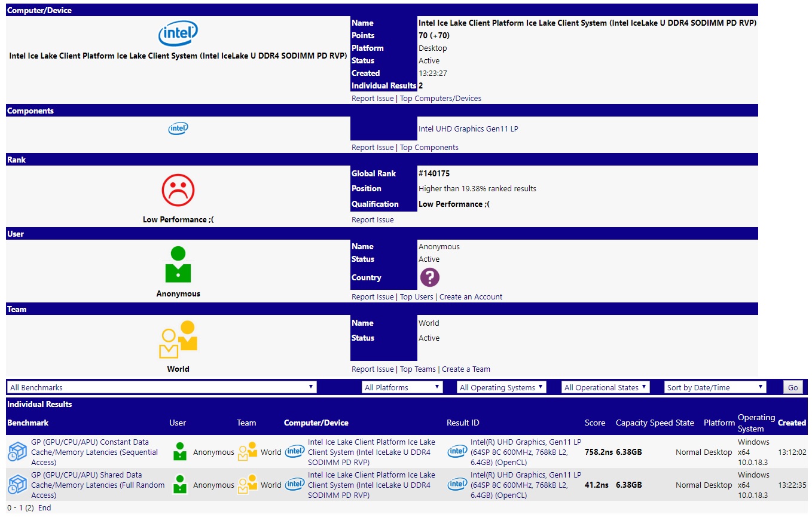Open the All Benchmarks dropdown
The image size is (812, 517).
[161, 387]
